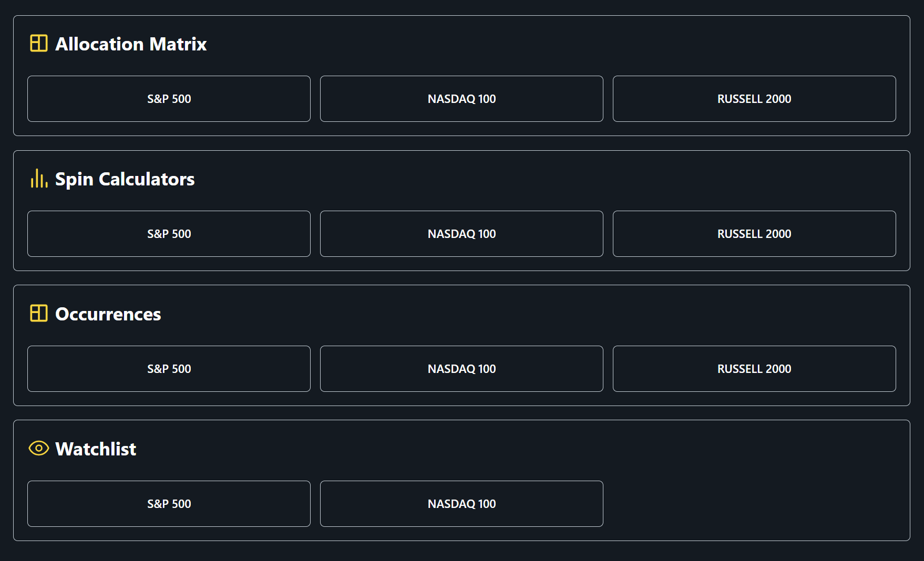This screenshot has width=924, height=561.
Task: Show RUSSELL 2000 Occurrences
Action: coord(754,369)
